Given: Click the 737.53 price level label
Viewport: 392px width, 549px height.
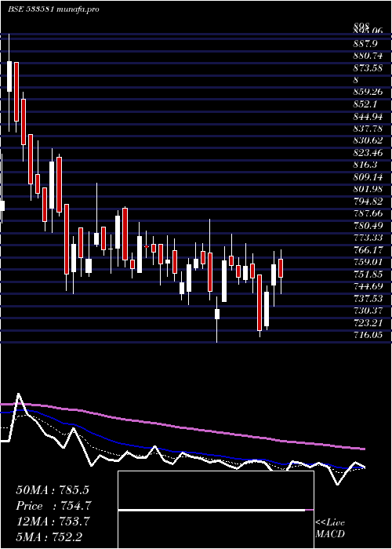Looking at the screenshot, I should click(x=368, y=298).
